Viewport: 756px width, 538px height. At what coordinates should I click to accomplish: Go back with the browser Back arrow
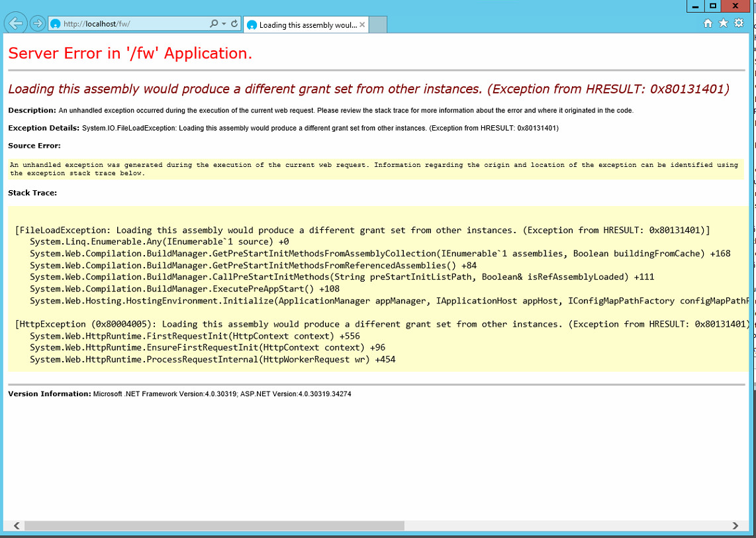(15, 24)
